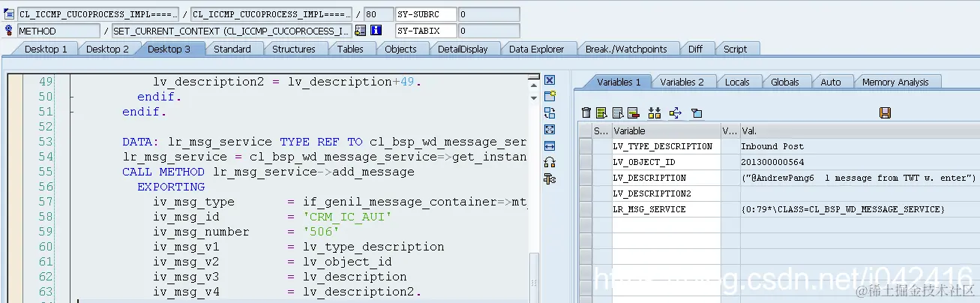Switch to Desktop 2 tab
Screen dimensions: 980x303
coord(107,49)
